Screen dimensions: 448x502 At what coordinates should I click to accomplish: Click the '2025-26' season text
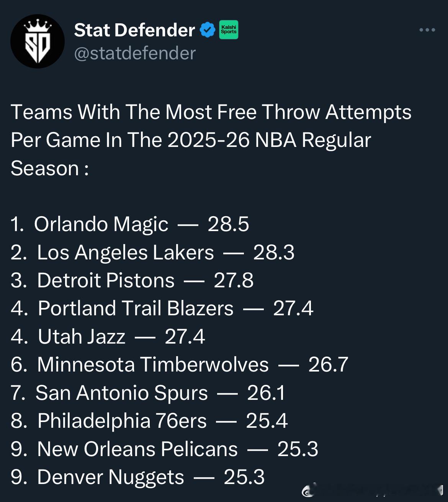(208, 140)
